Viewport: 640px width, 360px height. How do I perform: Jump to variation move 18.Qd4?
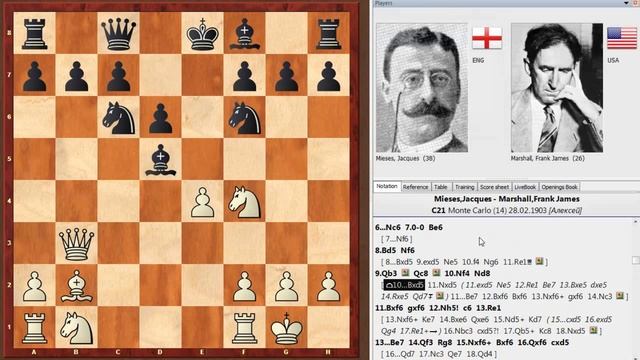(x=481, y=354)
